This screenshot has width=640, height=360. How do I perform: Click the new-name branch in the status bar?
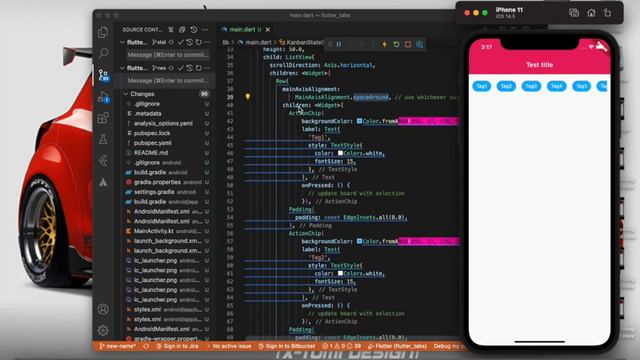tap(118, 346)
